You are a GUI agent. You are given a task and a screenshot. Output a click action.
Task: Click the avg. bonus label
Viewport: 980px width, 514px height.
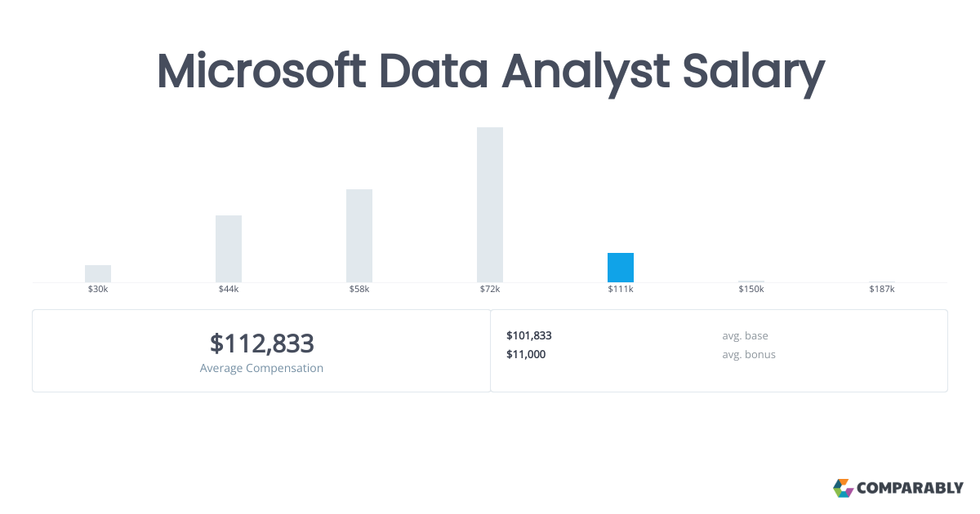pyautogui.click(x=749, y=354)
